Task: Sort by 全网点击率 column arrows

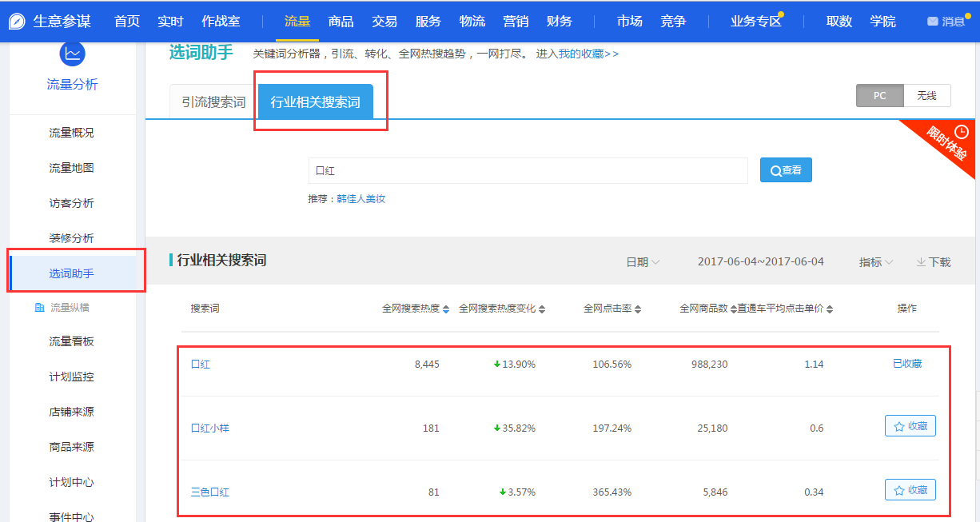Action: (x=638, y=309)
